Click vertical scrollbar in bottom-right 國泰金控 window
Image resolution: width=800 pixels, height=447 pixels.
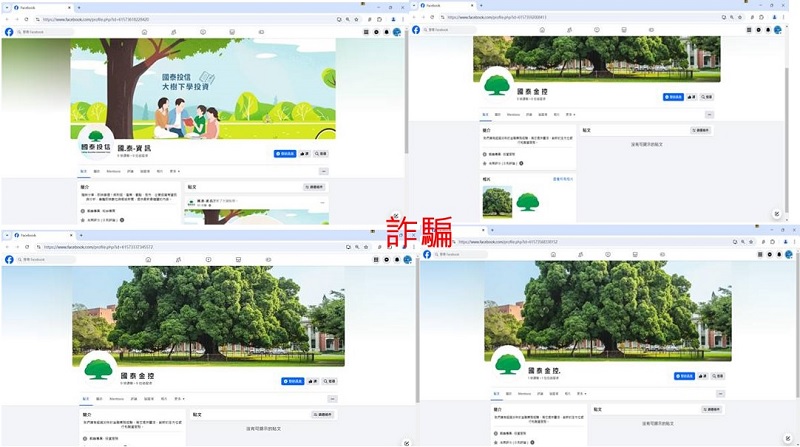pos(797,327)
